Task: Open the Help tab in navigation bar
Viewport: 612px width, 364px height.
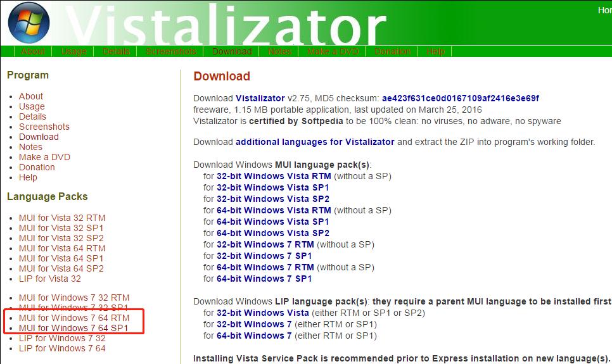Action: tap(435, 51)
